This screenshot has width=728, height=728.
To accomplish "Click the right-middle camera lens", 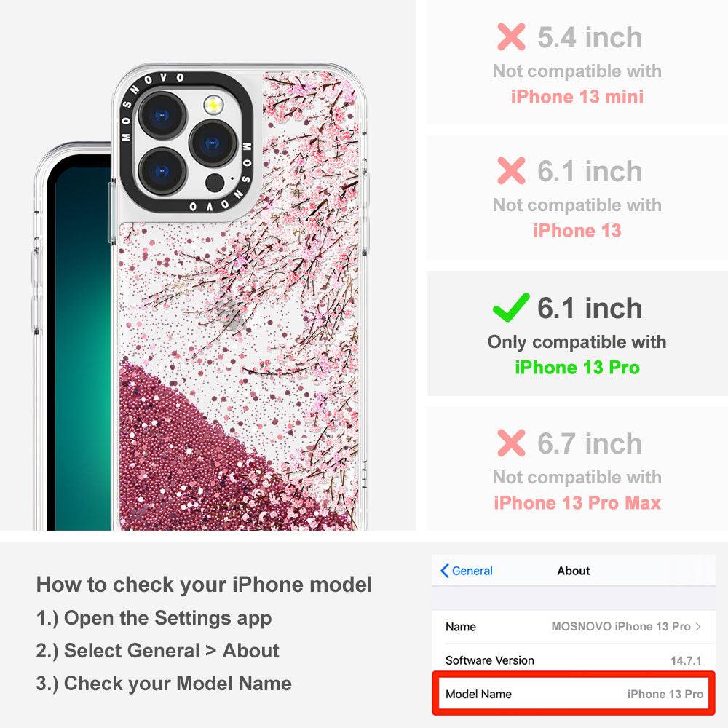I will click(213, 143).
